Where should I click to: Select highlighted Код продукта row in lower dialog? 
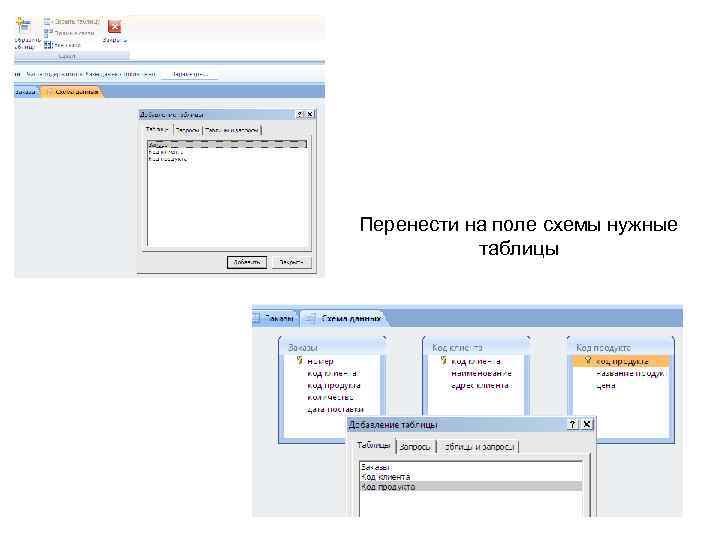tap(471, 486)
